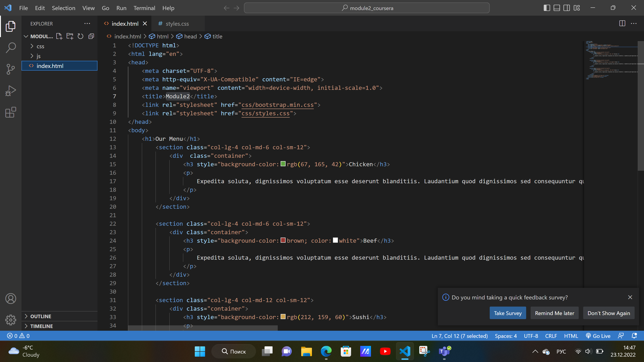Toggle the secondary side bar
The width and height of the screenshot is (644, 362).
[566, 8]
